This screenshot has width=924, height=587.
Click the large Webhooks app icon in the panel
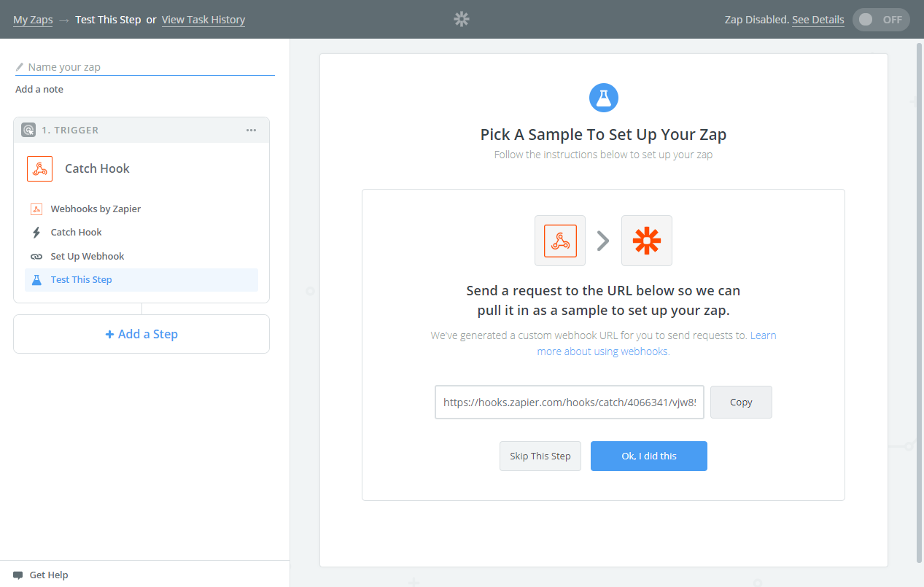(x=560, y=241)
